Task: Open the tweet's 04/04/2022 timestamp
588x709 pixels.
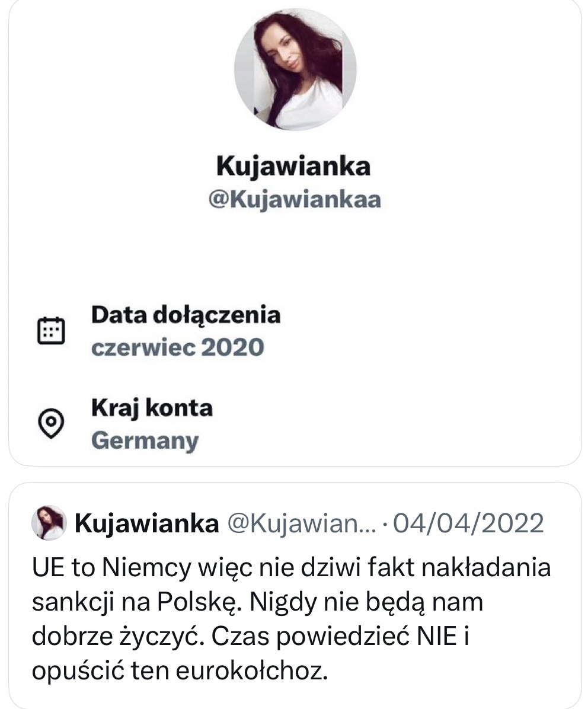Action: [x=468, y=523]
